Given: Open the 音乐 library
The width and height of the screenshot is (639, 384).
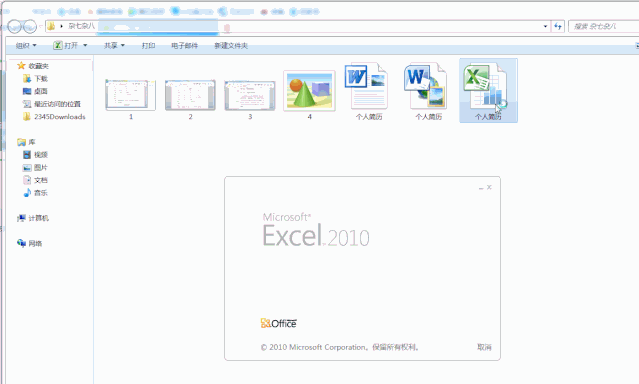Looking at the screenshot, I should pos(41,193).
